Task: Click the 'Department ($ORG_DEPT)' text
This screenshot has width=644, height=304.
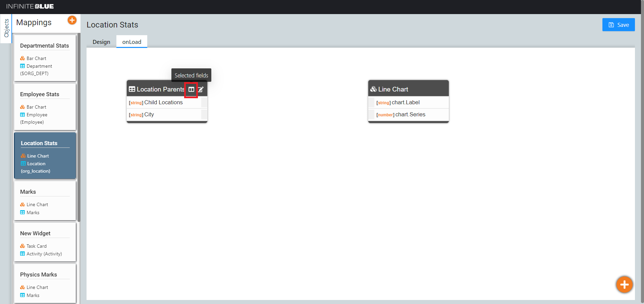Action: point(36,70)
